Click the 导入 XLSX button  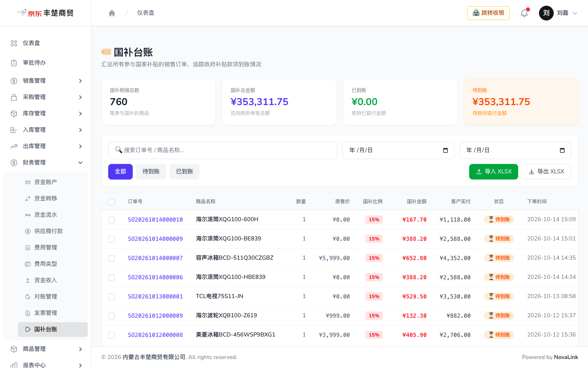pos(494,172)
